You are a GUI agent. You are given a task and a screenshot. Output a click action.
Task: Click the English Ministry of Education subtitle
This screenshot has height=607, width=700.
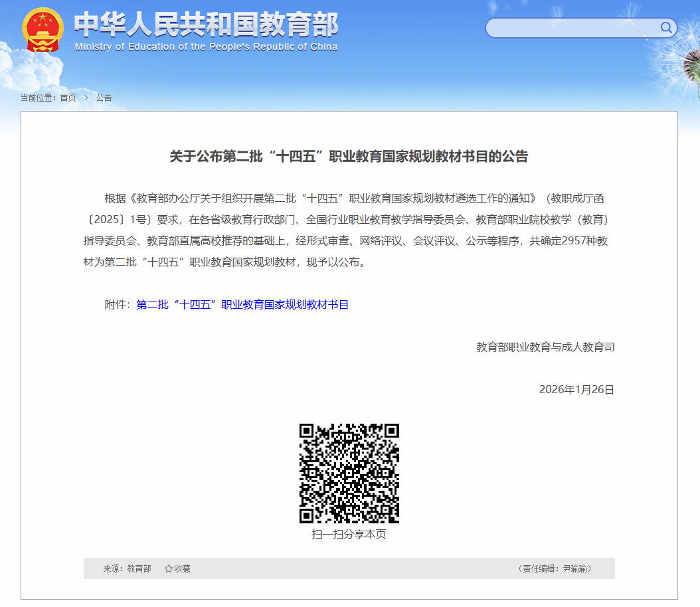[x=206, y=47]
